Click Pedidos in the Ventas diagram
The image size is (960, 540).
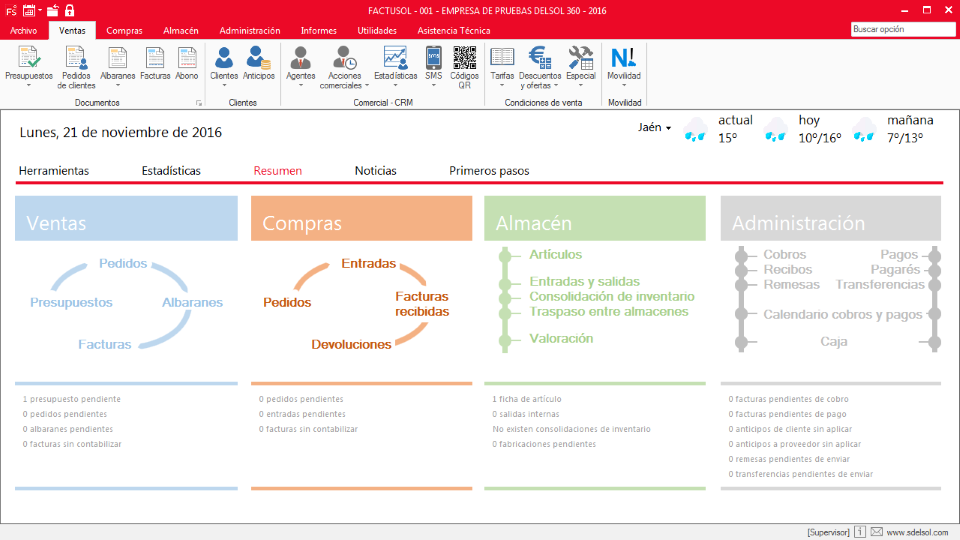click(x=123, y=263)
